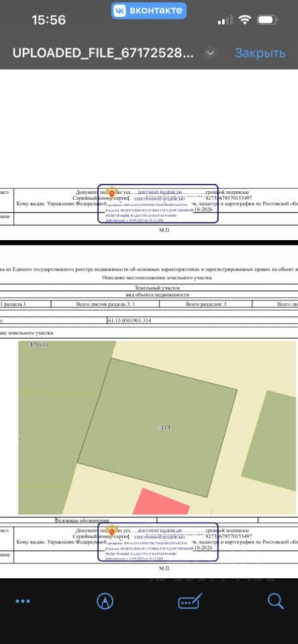298x644 pixels.
Task: Tap the red building polygon on the map
Action: pyautogui.click(x=162, y=502)
